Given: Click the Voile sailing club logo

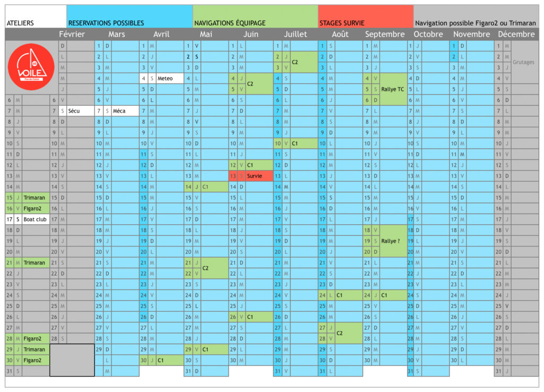Looking at the screenshot, I should click(x=31, y=66).
